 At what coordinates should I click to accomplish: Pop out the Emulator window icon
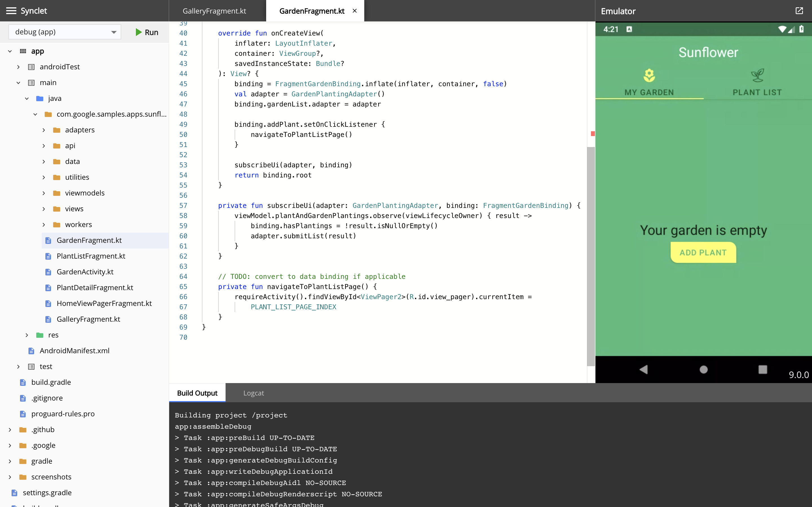[799, 11]
